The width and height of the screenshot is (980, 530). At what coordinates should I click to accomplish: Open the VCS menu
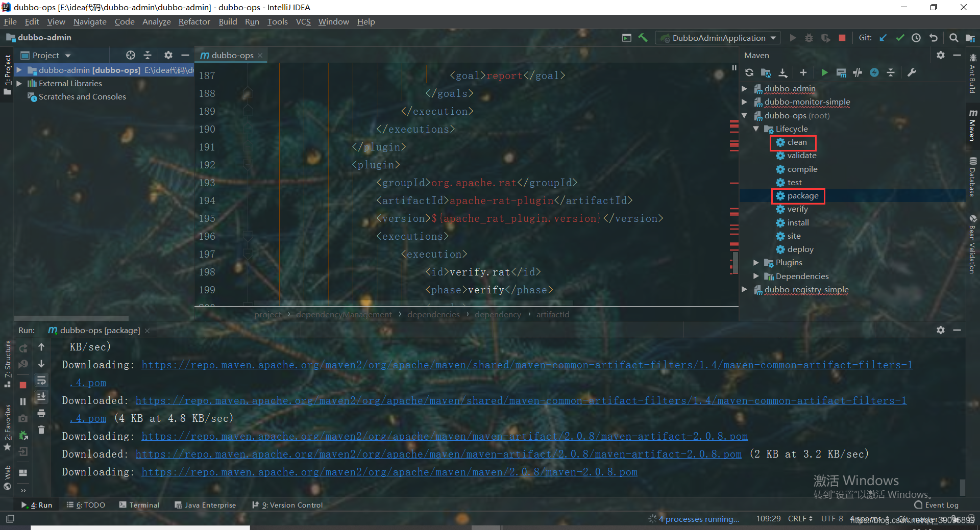(x=303, y=21)
